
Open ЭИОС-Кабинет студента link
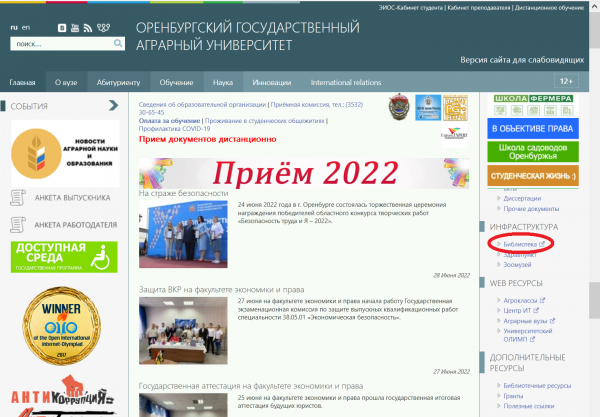[411, 8]
